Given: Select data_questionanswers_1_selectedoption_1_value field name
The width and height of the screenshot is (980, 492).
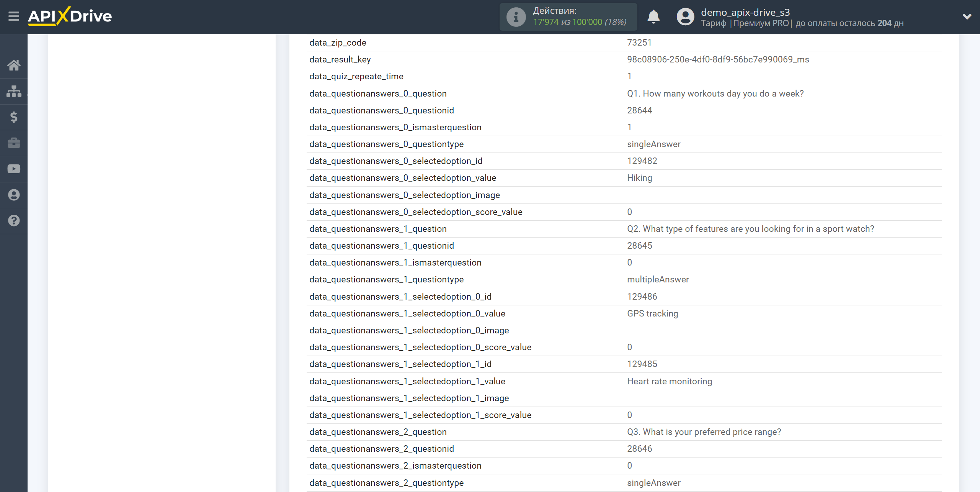Looking at the screenshot, I should tap(407, 381).
